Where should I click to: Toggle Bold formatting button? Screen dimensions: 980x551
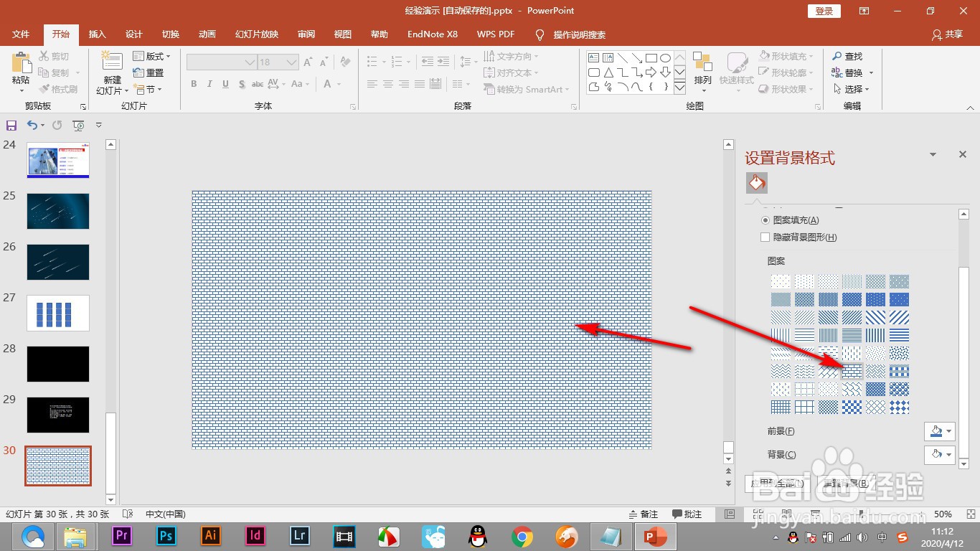pos(194,84)
